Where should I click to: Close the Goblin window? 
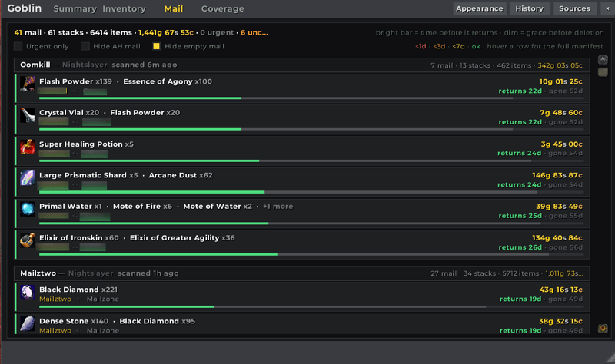607,8
